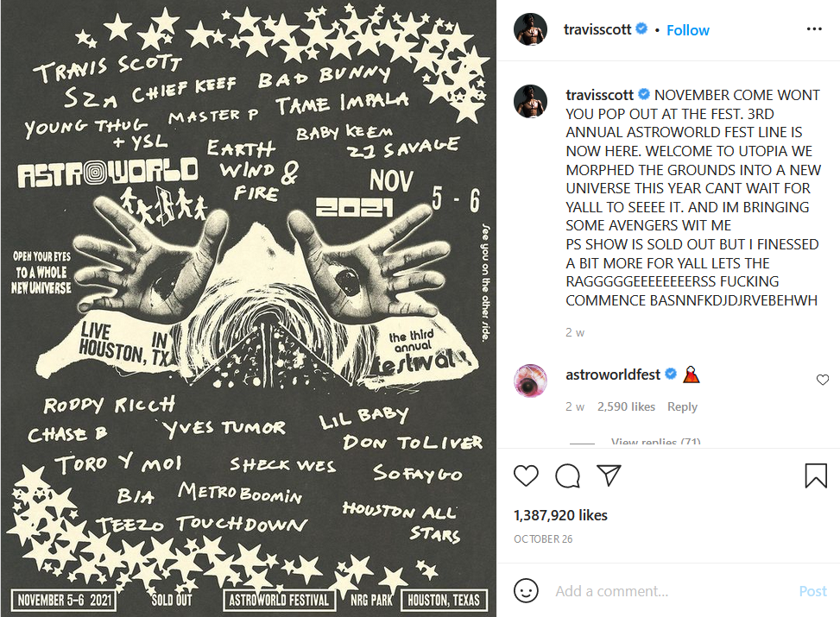840x617 pixels.
Task: Open the Astroworld festival poster image
Action: tap(248, 309)
